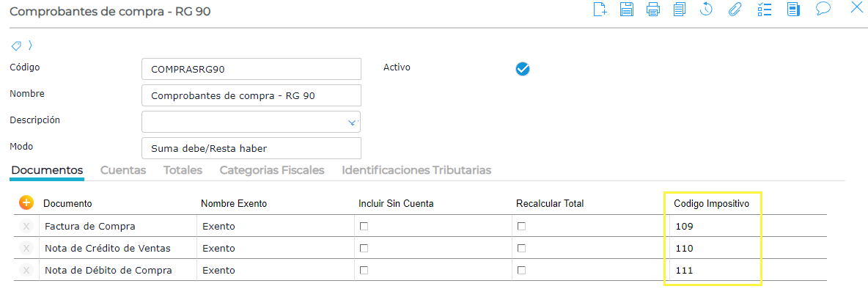Check Recalcular Total for Nota de Débito de Compra
This screenshot has width=868, height=300.
[x=521, y=270]
